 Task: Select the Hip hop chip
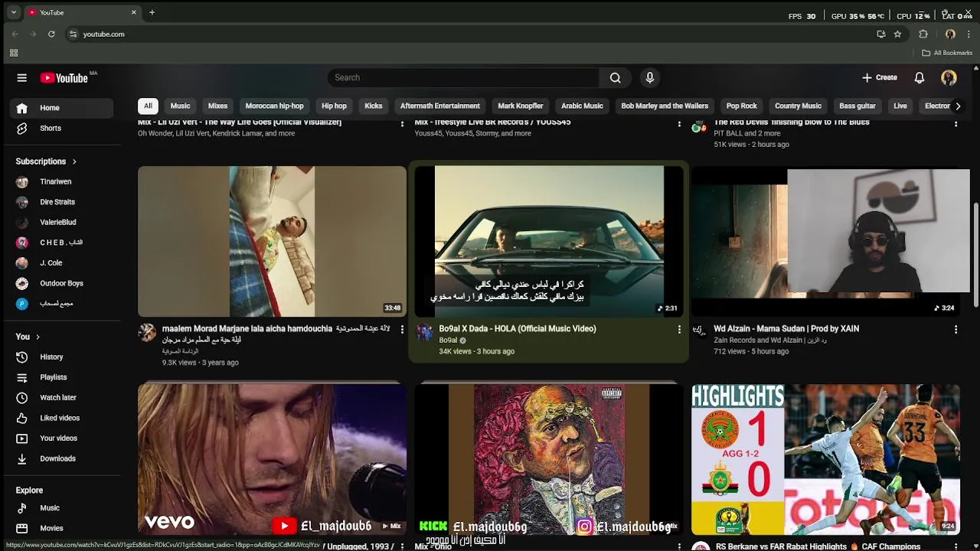tap(334, 106)
